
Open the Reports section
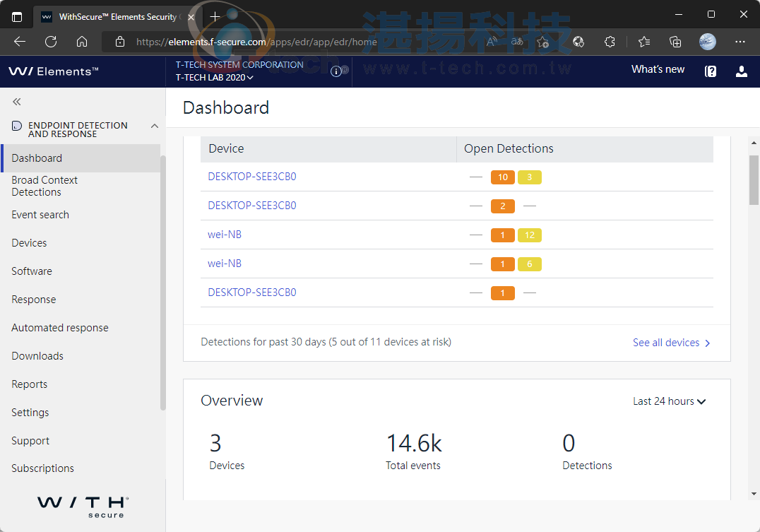point(29,384)
